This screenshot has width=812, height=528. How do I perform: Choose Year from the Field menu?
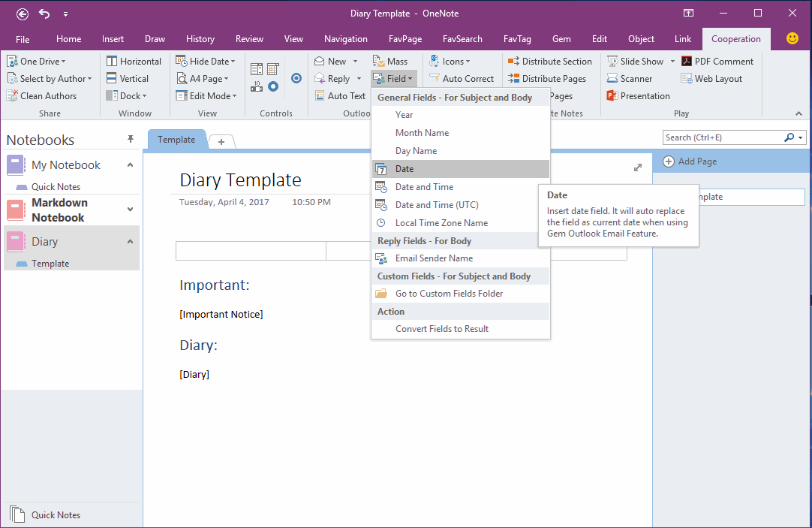click(460, 115)
